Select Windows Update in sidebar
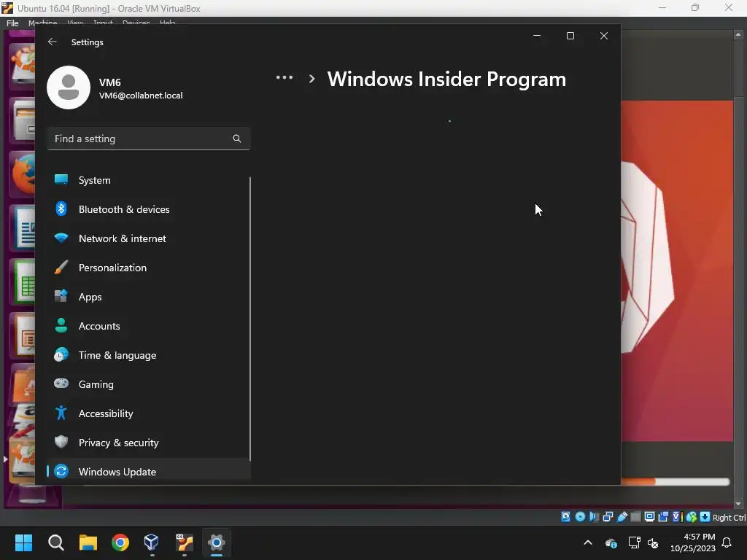747x560 pixels. (149, 472)
